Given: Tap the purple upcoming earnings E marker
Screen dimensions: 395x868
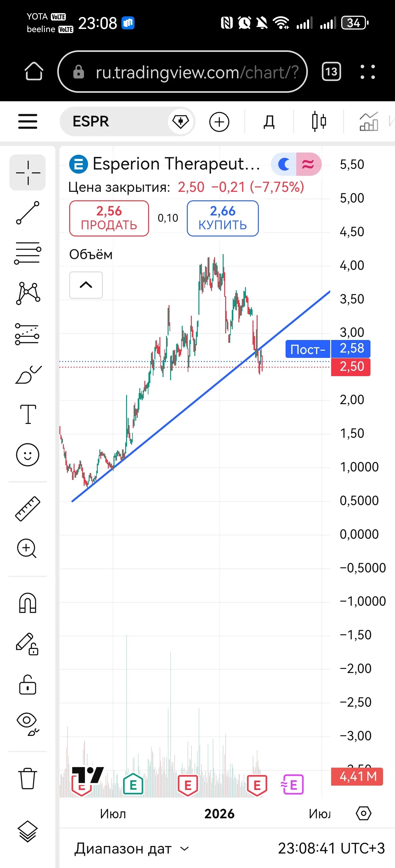Looking at the screenshot, I should [x=292, y=785].
